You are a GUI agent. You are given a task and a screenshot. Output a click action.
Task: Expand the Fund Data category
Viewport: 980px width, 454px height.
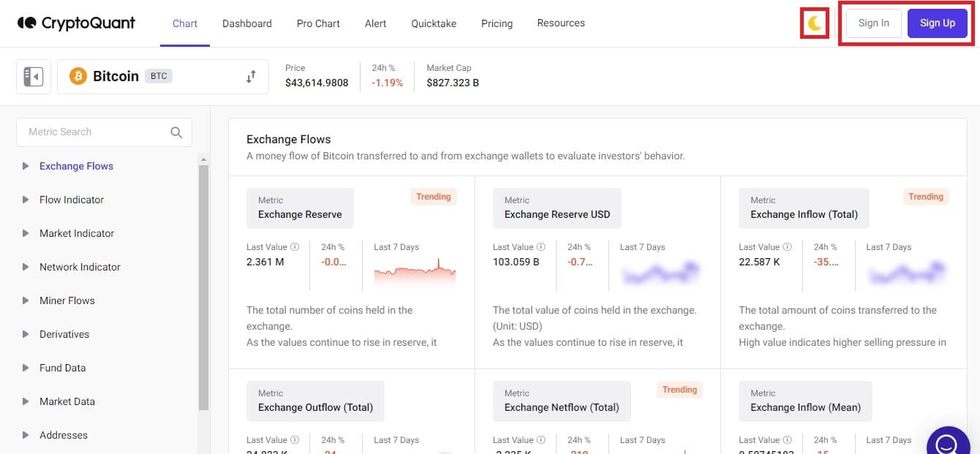coord(26,368)
